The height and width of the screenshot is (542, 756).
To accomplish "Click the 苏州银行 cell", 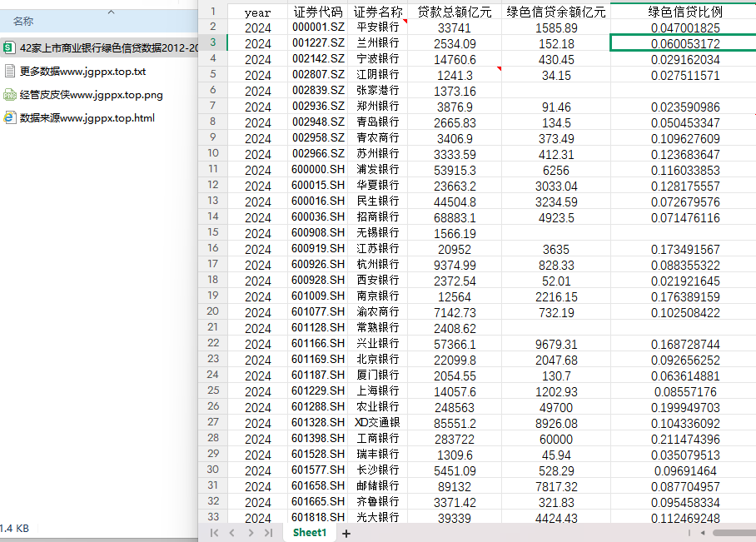I will click(x=377, y=154).
